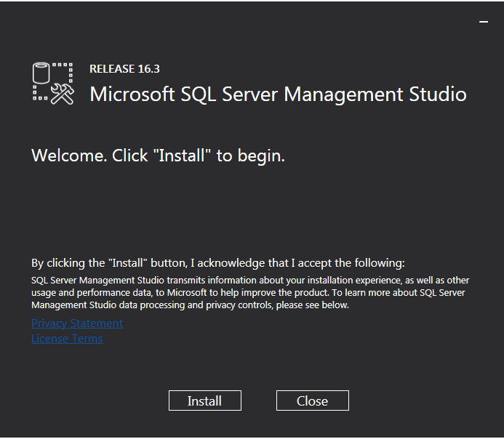Open the License Terms link
The height and width of the screenshot is (439, 504).
pyautogui.click(x=67, y=339)
